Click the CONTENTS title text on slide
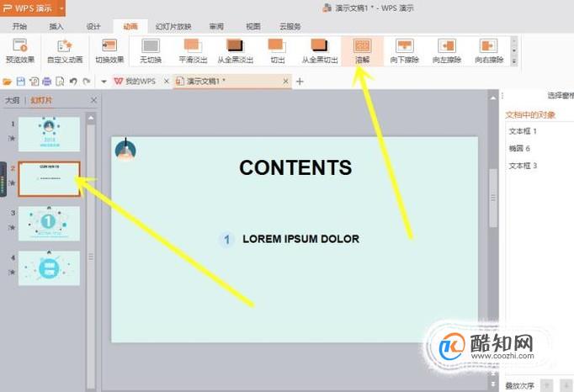 [295, 167]
